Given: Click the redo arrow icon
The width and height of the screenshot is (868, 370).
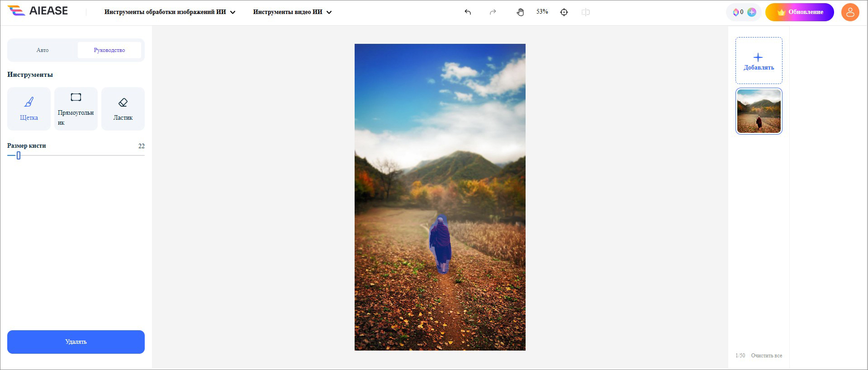Looking at the screenshot, I should (x=493, y=12).
